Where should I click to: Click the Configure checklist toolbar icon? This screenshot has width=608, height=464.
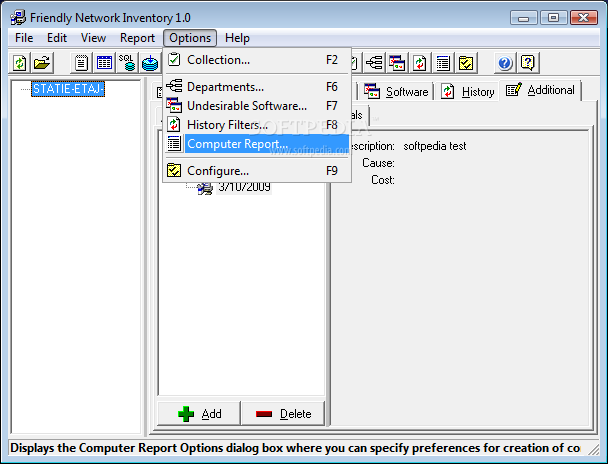point(466,63)
